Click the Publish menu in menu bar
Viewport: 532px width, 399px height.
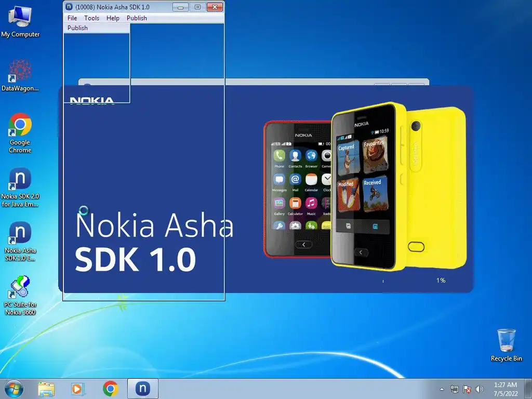tap(137, 18)
